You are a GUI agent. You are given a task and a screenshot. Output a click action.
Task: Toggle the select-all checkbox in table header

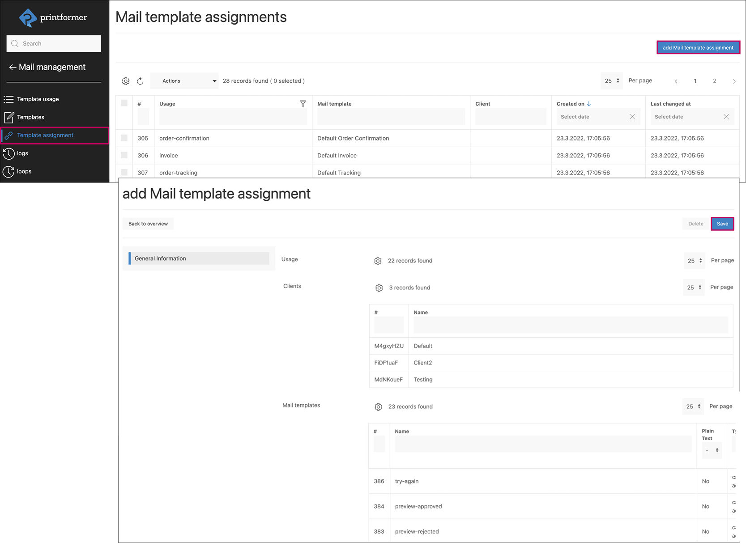[124, 103]
